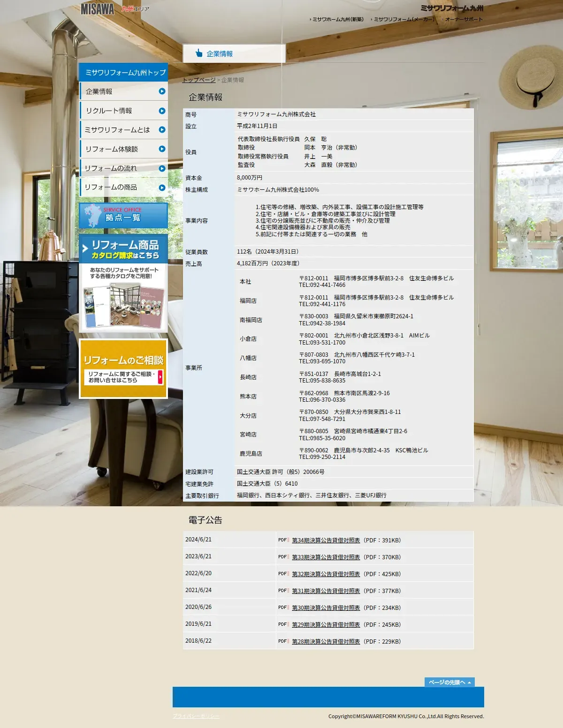Click 八幡店 office name

point(248,358)
